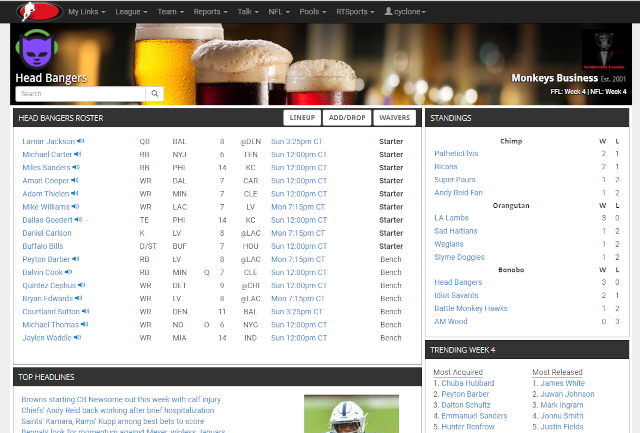Image resolution: width=640 pixels, height=433 pixels.
Task: Open news speaker icon for Courtland Sutton
Action: [85, 311]
